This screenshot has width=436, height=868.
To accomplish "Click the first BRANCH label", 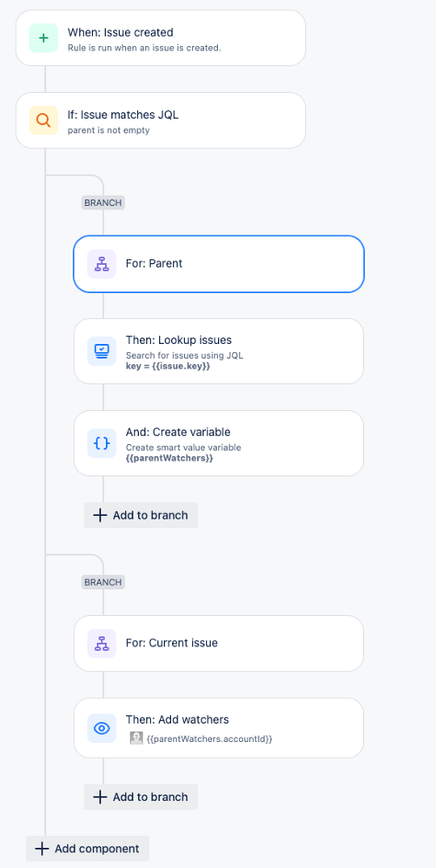I will 102,202.
